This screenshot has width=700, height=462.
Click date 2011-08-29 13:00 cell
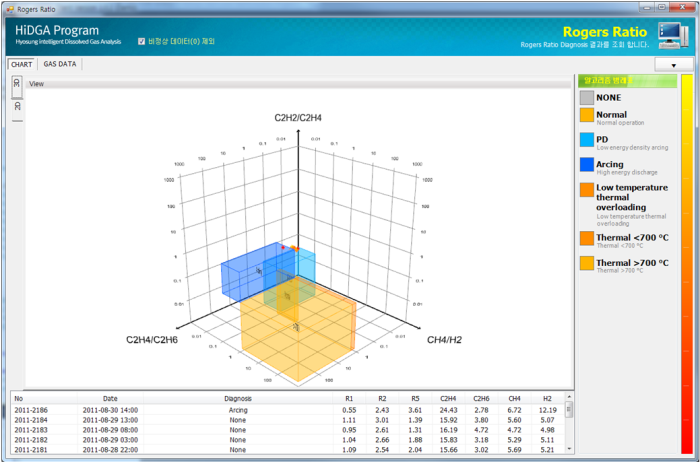tap(110, 420)
